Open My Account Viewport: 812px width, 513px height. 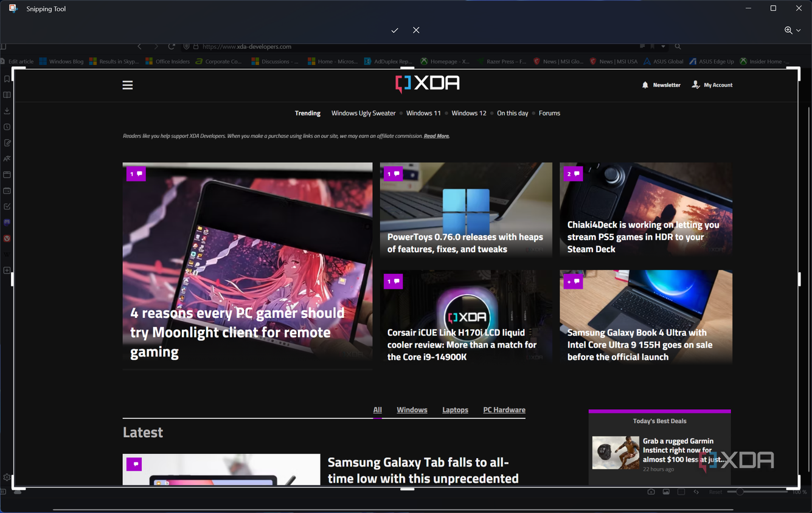click(x=712, y=85)
